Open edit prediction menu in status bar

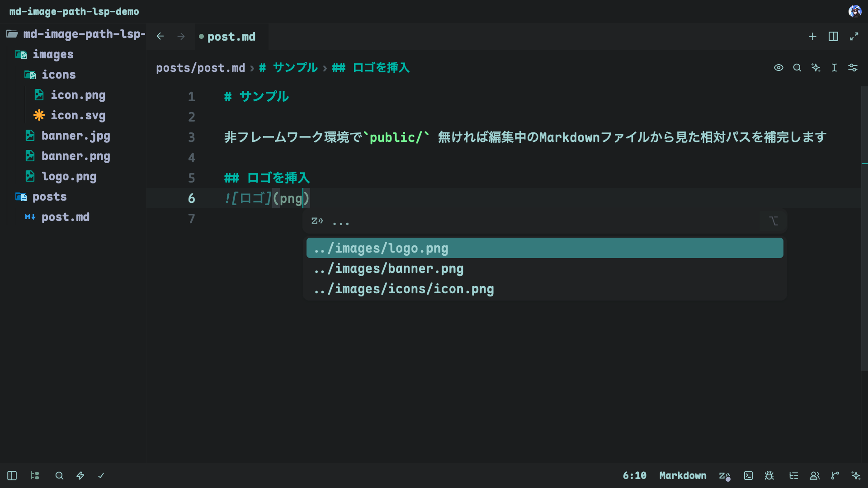[725, 476]
